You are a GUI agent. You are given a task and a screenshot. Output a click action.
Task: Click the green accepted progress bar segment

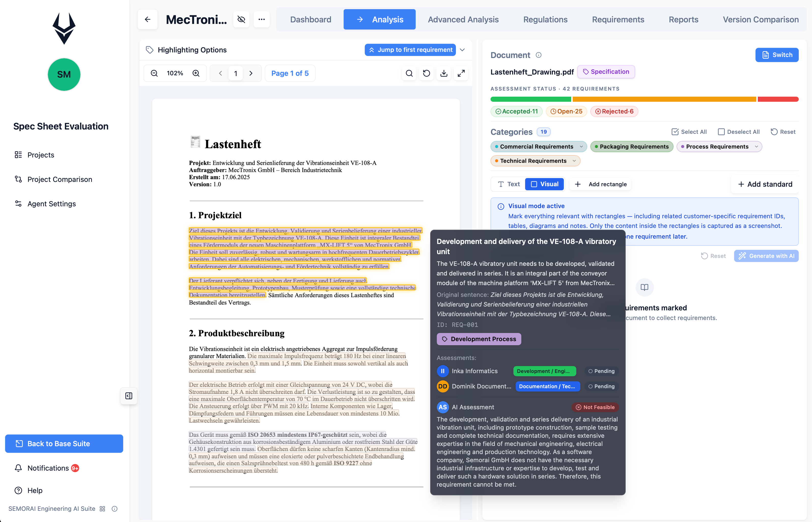tap(531, 99)
